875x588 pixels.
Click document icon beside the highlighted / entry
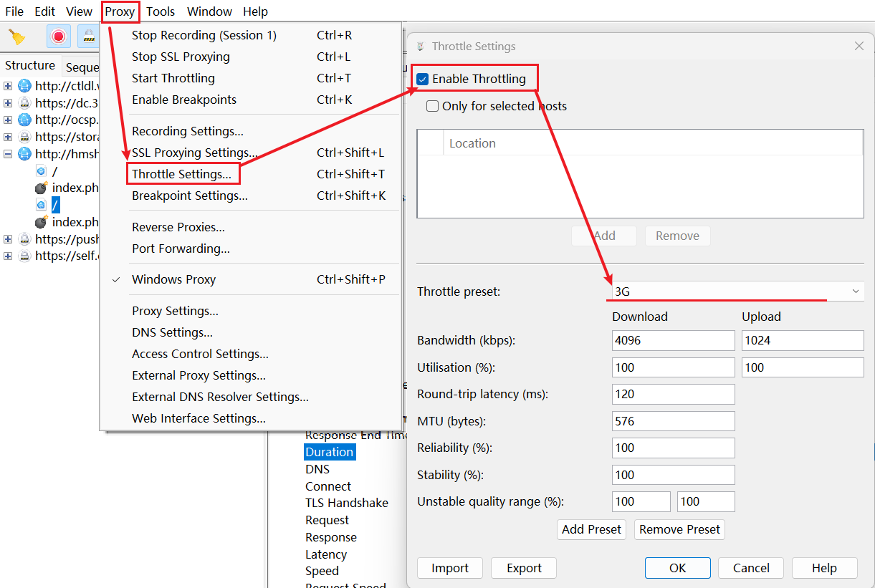click(x=42, y=205)
